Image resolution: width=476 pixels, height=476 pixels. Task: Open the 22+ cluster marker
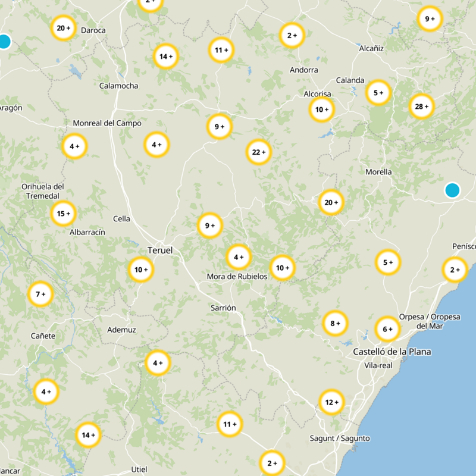point(259,152)
